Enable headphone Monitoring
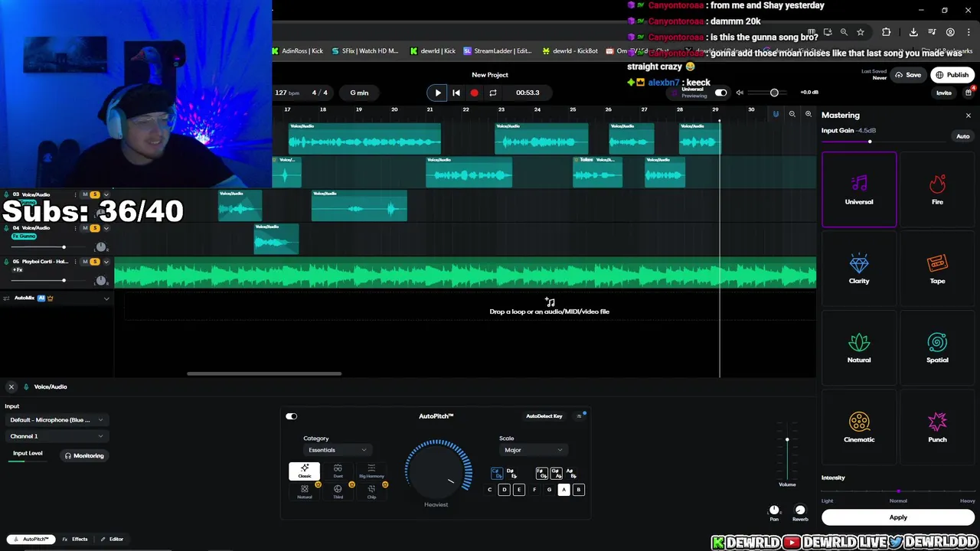This screenshot has height=551, width=980. click(x=84, y=456)
